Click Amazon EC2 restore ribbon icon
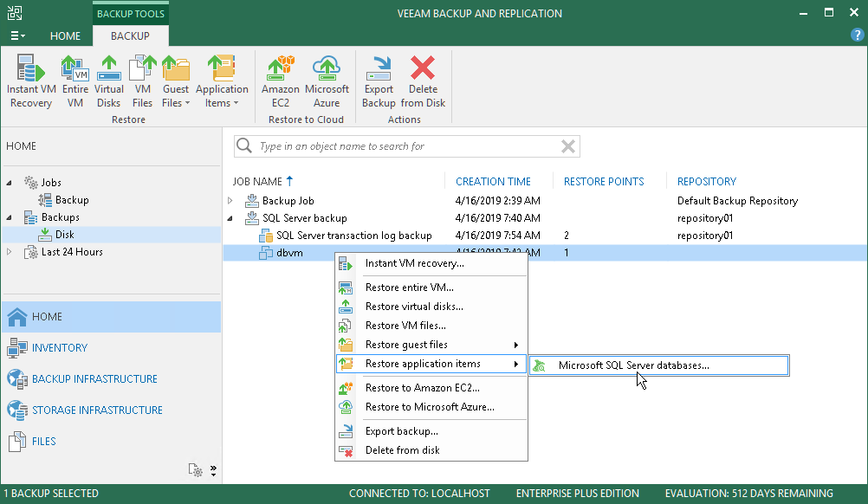 pyautogui.click(x=280, y=81)
